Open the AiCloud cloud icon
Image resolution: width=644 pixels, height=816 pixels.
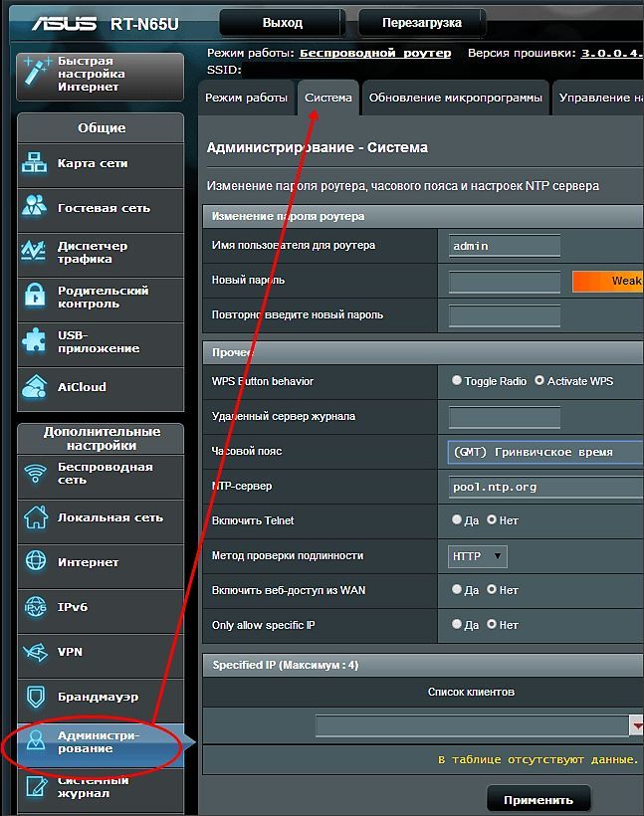pyautogui.click(x=35, y=387)
